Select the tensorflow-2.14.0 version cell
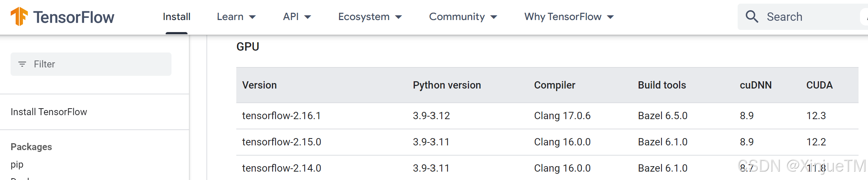868x180 pixels. 281,168
